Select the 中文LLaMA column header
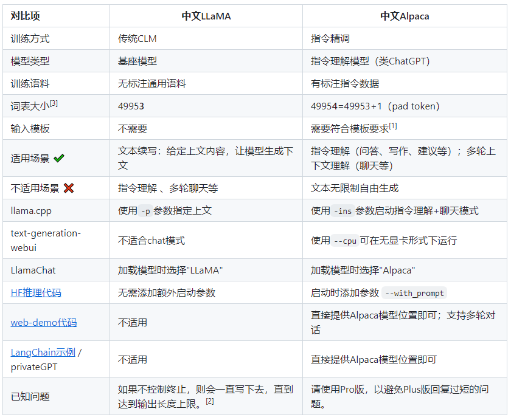Image resolution: width=511 pixels, height=420 pixels. pos(206,16)
